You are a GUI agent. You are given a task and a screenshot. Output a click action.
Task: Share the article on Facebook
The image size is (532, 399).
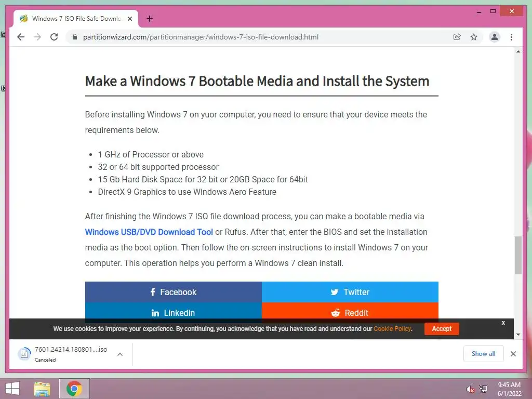pyautogui.click(x=174, y=292)
